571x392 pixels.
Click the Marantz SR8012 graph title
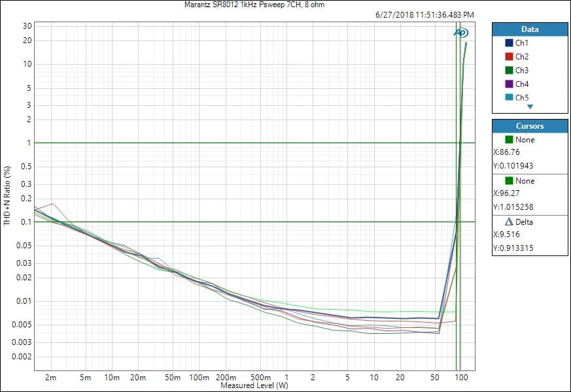[x=250, y=5]
